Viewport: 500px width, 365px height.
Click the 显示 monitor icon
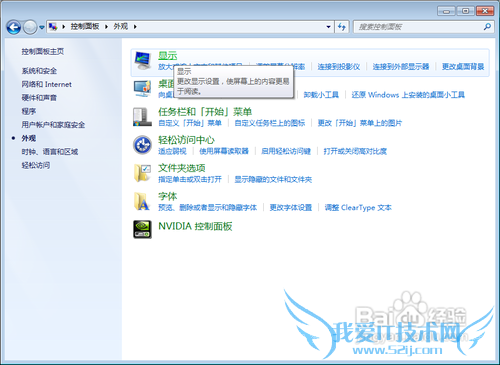click(x=143, y=61)
